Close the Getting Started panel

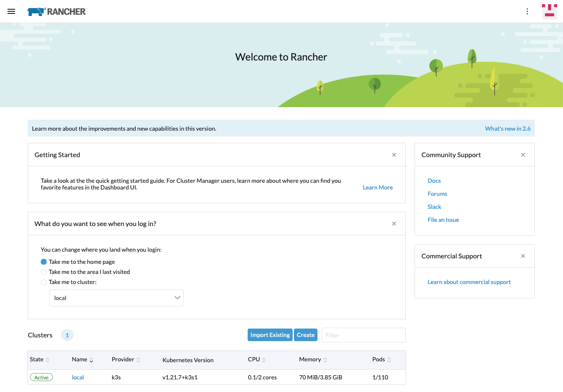pos(394,155)
